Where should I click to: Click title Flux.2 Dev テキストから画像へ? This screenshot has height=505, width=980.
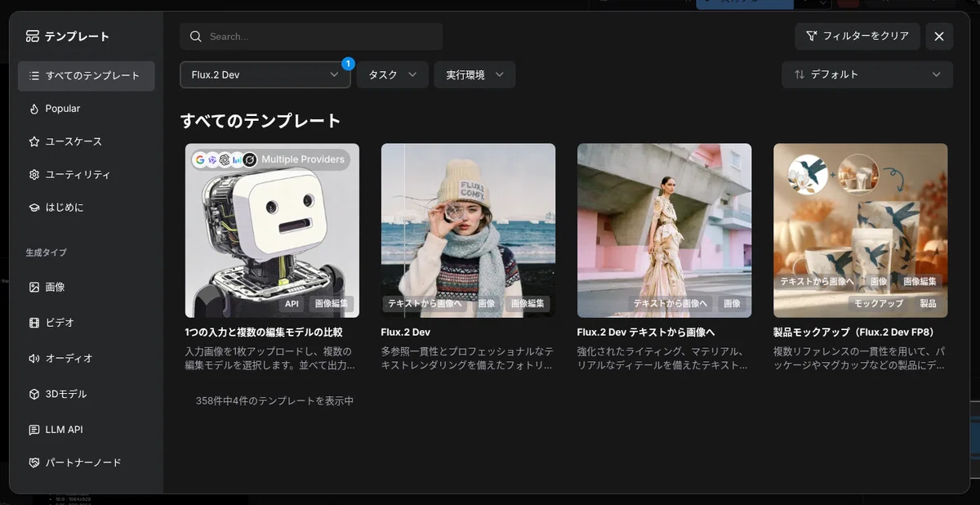(x=646, y=333)
